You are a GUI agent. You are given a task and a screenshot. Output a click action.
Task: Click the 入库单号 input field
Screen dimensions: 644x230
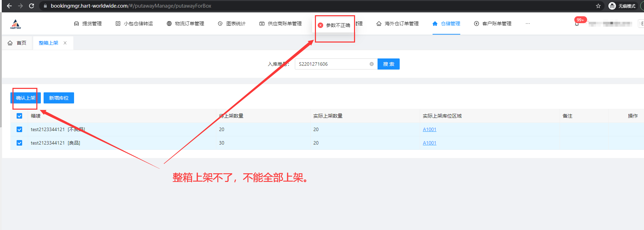tap(332, 64)
